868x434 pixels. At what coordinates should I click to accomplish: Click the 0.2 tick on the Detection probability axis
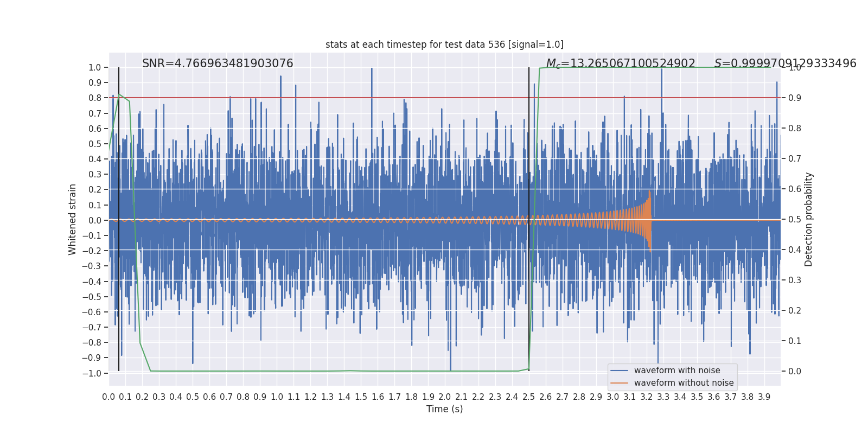(795, 311)
